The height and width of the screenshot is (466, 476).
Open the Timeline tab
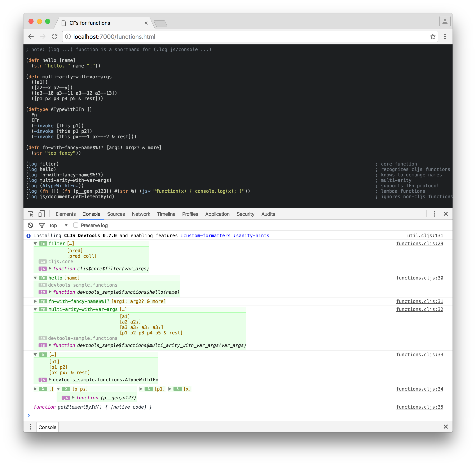pyautogui.click(x=166, y=214)
